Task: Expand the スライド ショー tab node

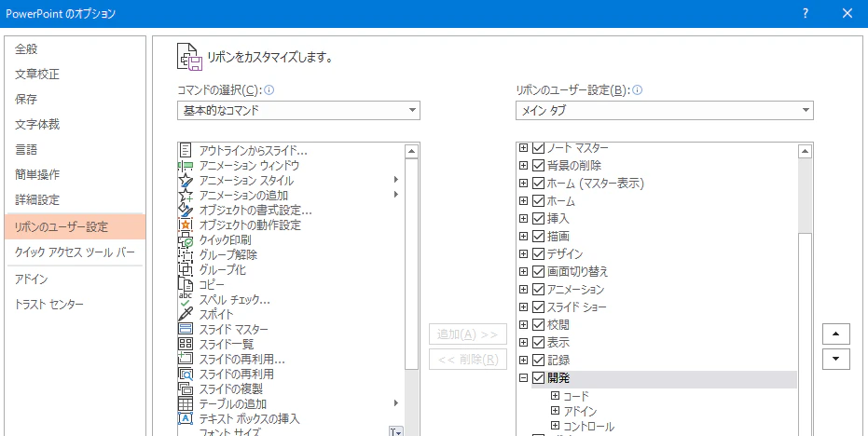Action: pos(523,307)
